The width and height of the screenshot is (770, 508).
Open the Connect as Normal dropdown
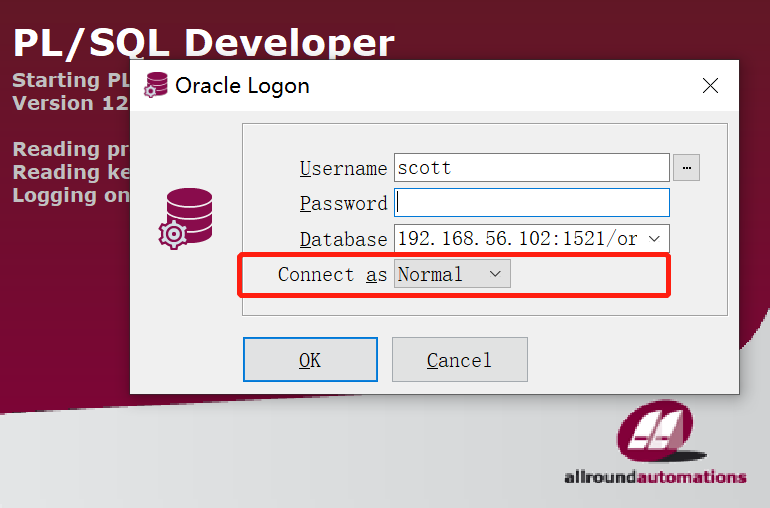(x=452, y=274)
